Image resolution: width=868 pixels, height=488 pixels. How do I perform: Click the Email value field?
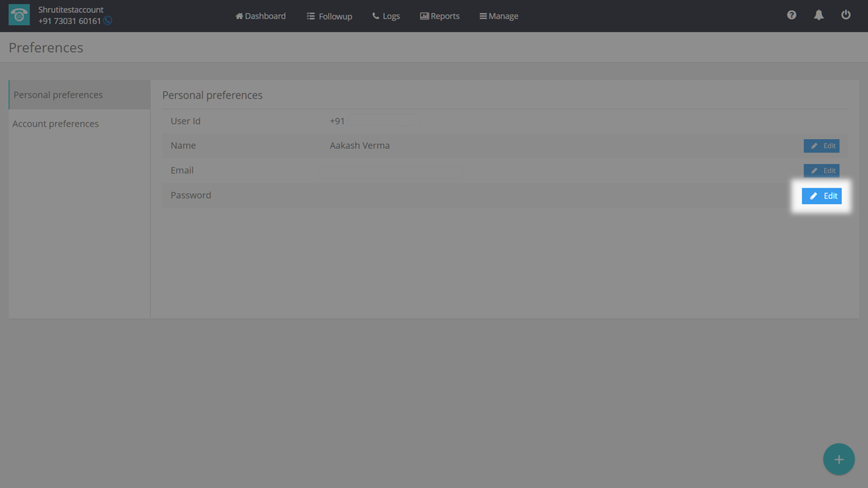click(x=391, y=172)
